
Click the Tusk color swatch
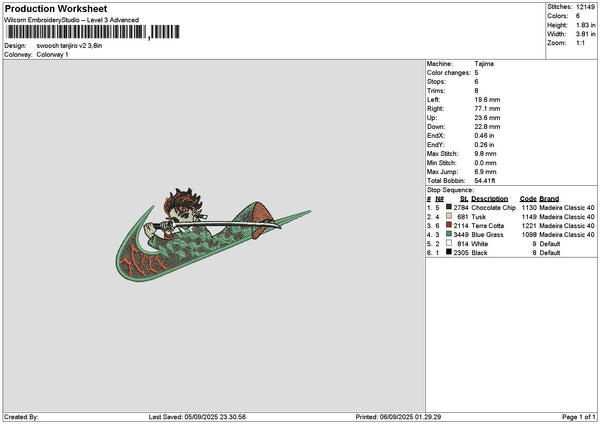(x=449, y=216)
